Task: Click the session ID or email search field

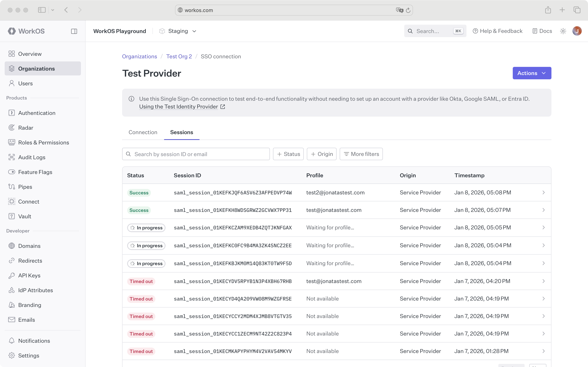Action: point(199,154)
